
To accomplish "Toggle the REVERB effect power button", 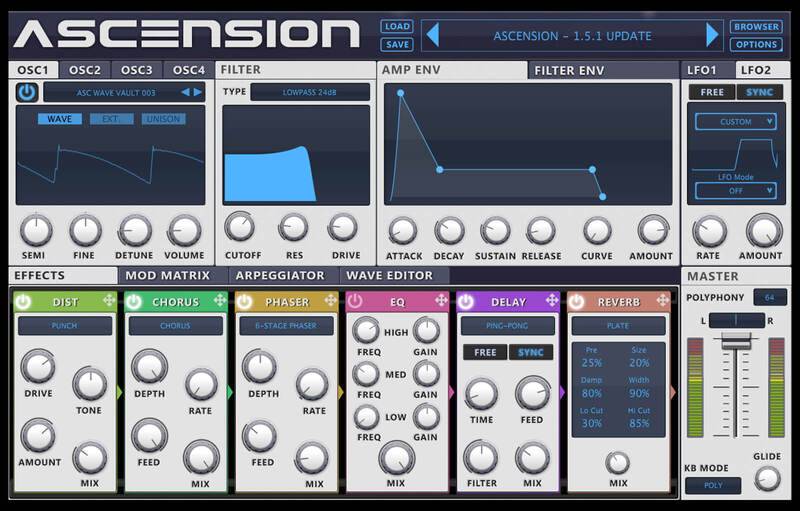I will (x=577, y=301).
